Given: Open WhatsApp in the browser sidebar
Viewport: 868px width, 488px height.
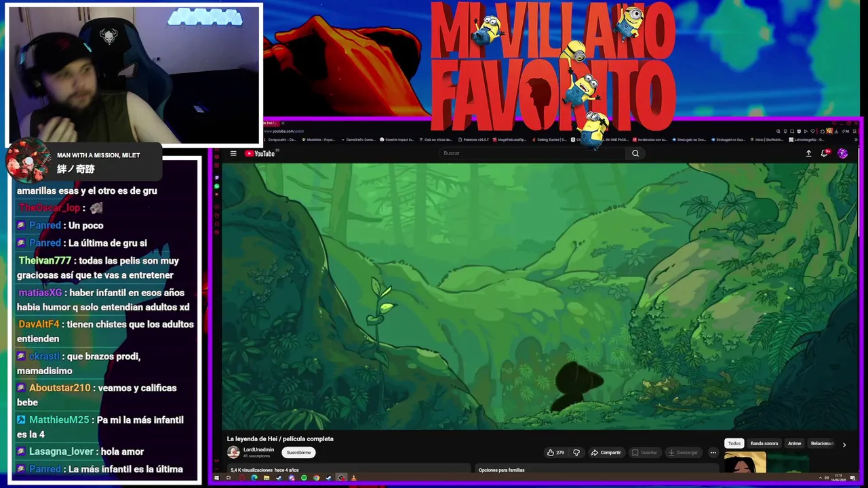Looking at the screenshot, I should (217, 186).
